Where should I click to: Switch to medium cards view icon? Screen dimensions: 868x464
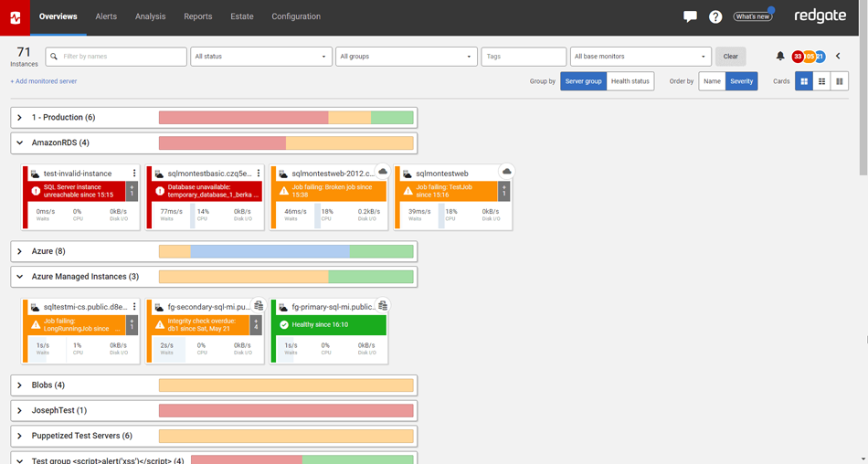point(821,81)
